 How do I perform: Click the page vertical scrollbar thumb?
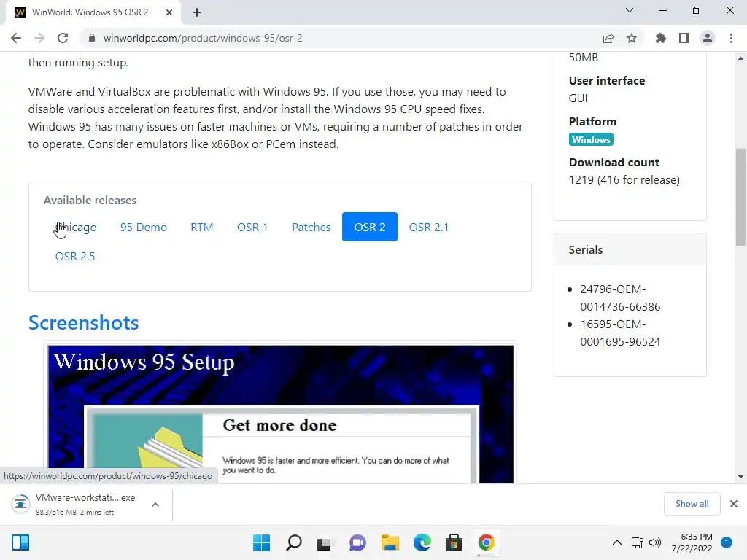(740, 197)
